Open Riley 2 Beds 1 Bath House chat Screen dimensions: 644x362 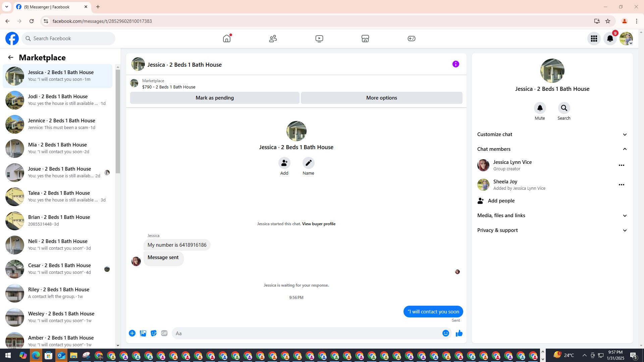pos(57,293)
